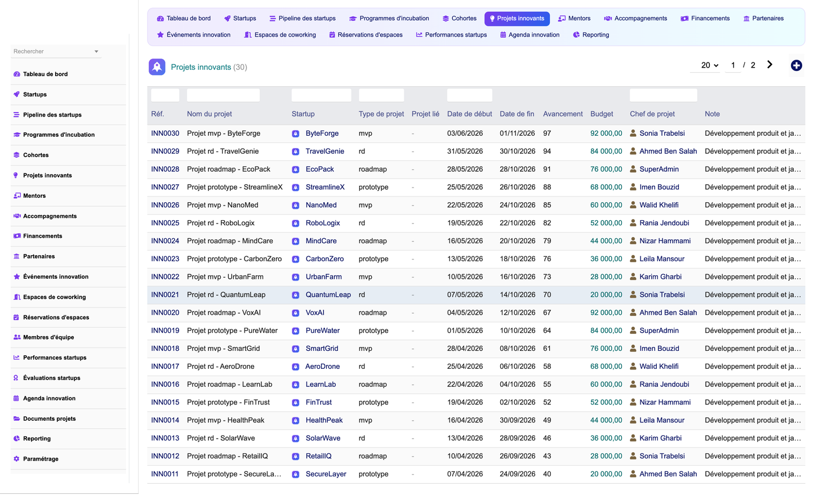Open project reference INN0021
This screenshot has height=504, width=814.
coord(165,295)
